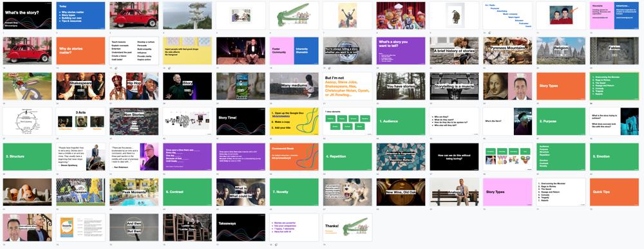Select the final 'Thanks!' crocodile slide
This screenshot has width=644, height=249.
point(348,227)
